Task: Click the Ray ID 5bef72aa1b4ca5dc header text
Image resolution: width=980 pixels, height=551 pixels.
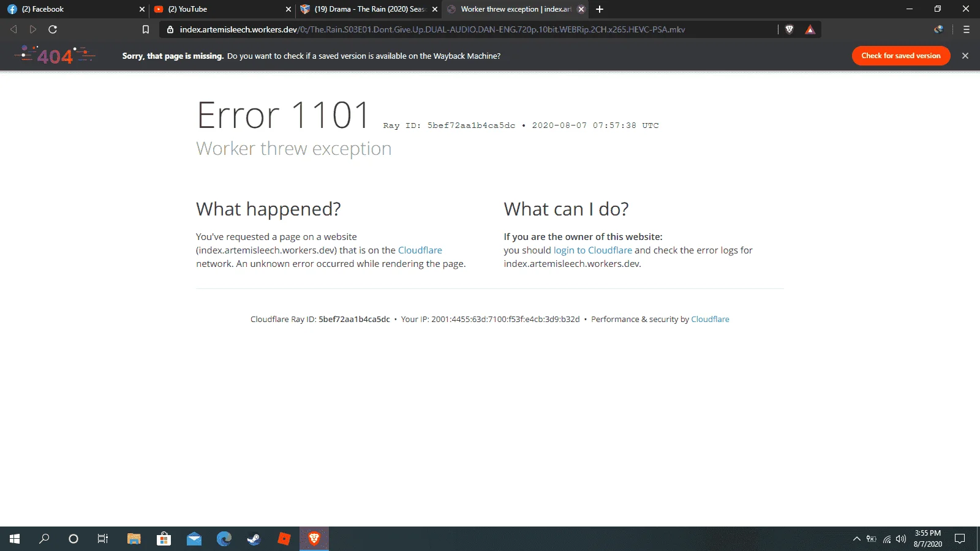Action: [449, 126]
